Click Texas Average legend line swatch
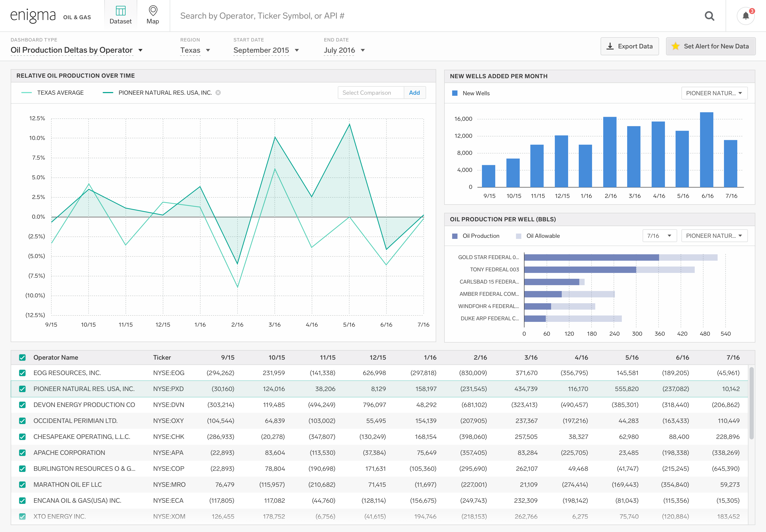This screenshot has height=532, width=766. (x=26, y=93)
